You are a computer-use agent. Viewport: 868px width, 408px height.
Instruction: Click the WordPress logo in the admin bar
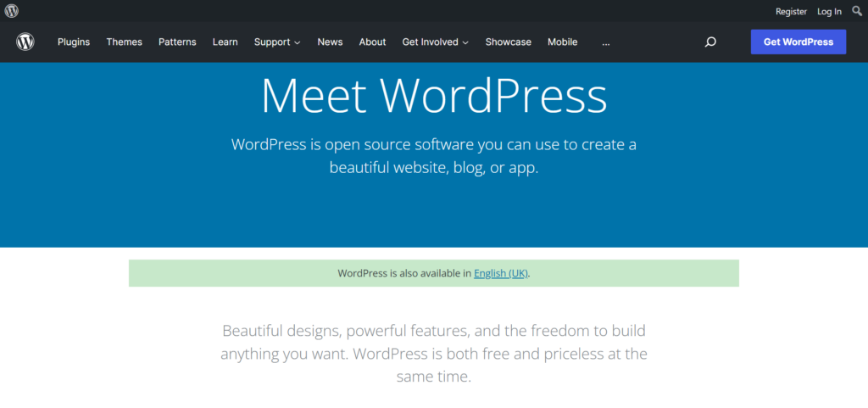click(x=12, y=11)
